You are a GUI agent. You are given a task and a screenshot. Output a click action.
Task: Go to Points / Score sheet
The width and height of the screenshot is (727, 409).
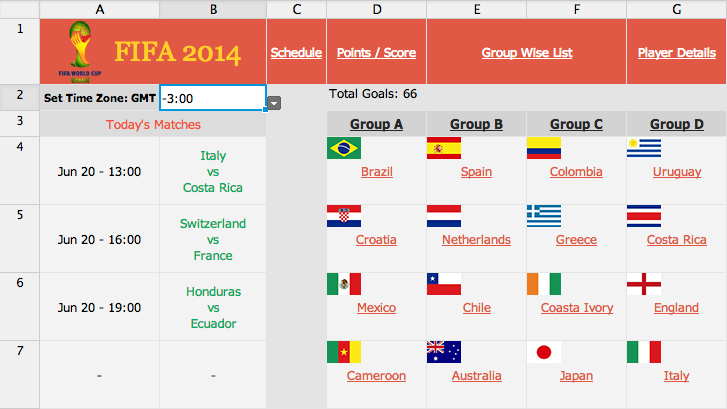[376, 53]
